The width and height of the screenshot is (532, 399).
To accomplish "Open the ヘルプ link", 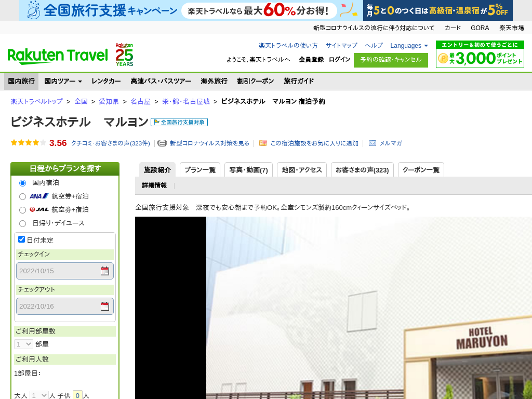I will (x=374, y=46).
